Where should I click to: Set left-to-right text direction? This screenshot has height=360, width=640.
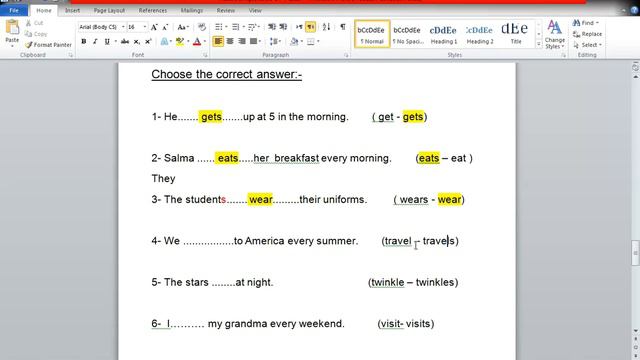click(299, 27)
